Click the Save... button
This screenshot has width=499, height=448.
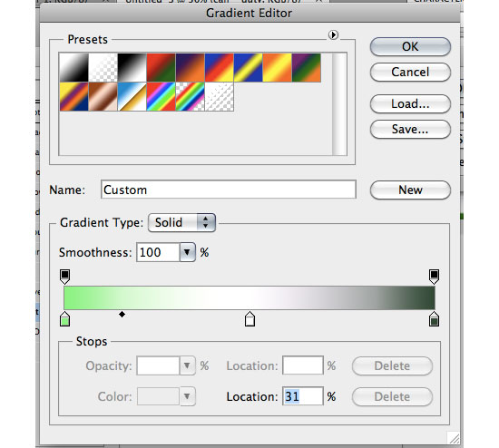tap(410, 129)
